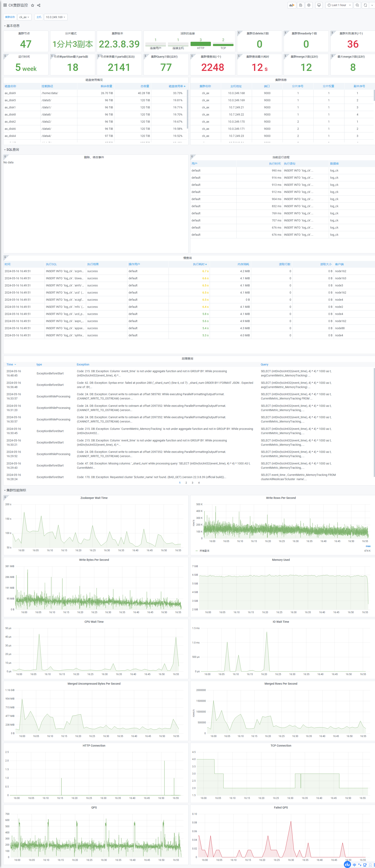Viewport: 375px width, 868px height.
Task: Collapse the 集群性能指标 row
Action: click(x=15, y=490)
